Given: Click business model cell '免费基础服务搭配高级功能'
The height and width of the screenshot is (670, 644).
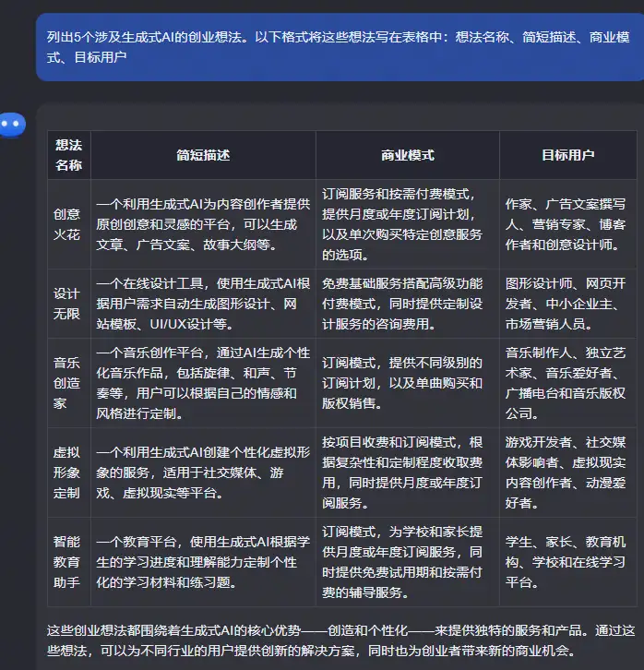Looking at the screenshot, I should (408, 304).
